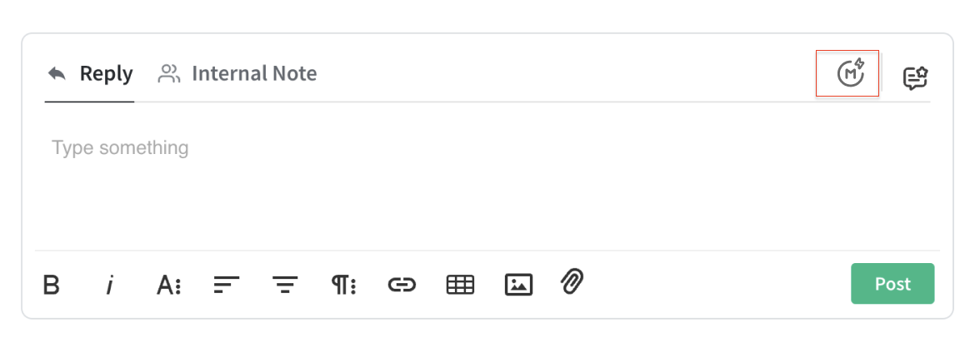Switch to the Internal Note tab
Viewport: 980px width, 338px height.
pos(237,74)
